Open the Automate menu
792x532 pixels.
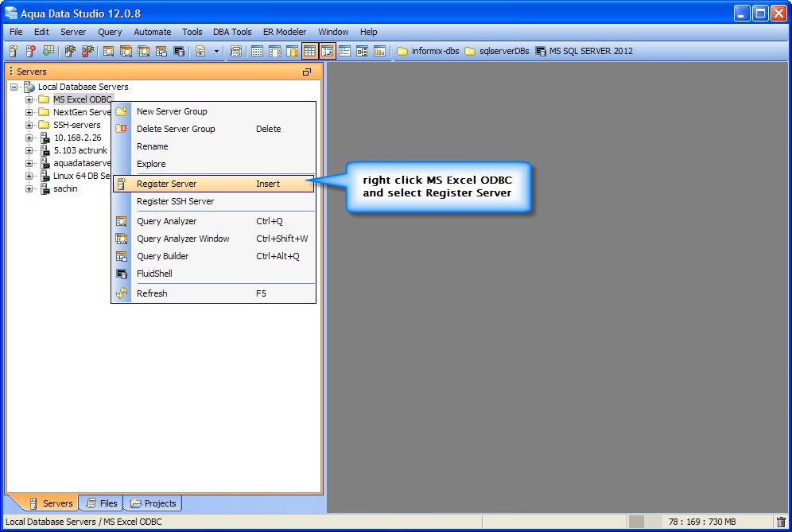153,32
